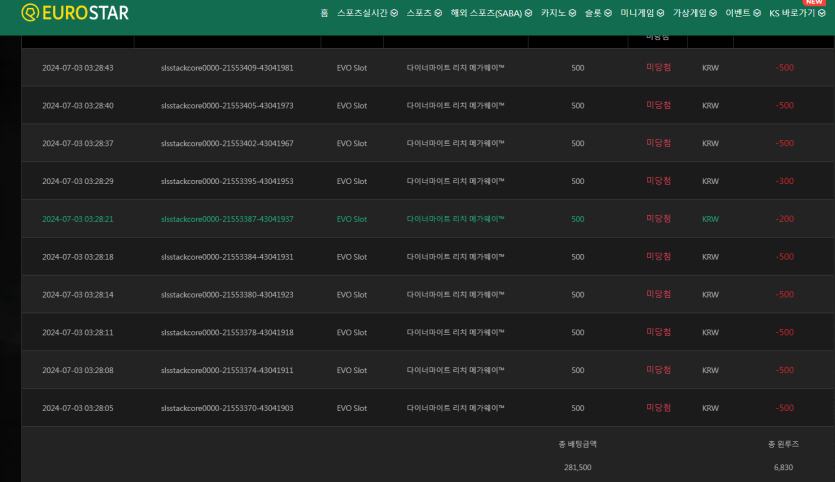This screenshot has width=835, height=482.
Task: Open the 카지노 menu
Action: click(x=558, y=13)
